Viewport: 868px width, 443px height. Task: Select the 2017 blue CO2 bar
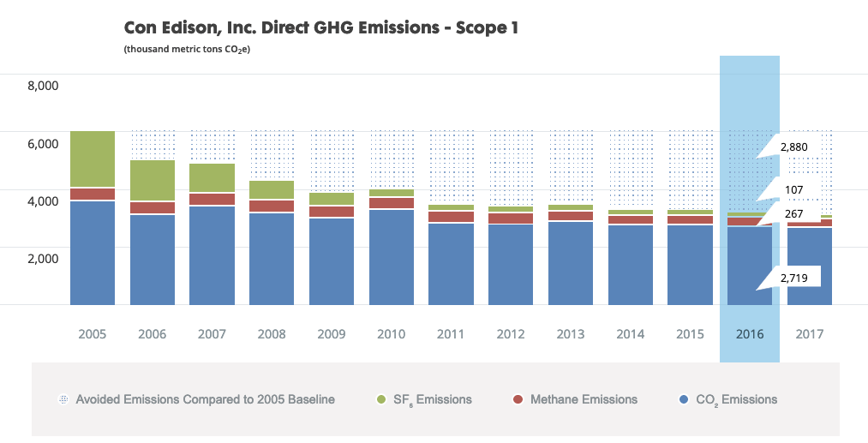point(810,266)
